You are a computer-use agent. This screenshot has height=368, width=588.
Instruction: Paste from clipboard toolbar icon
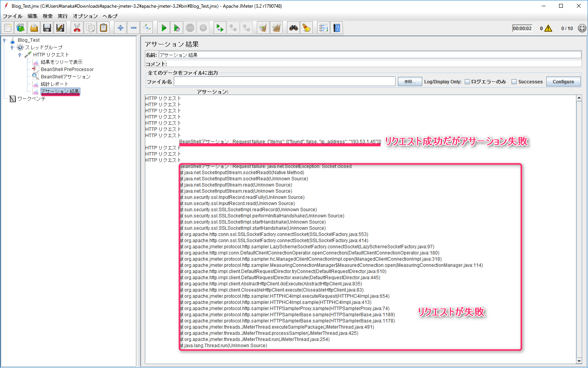tap(104, 28)
